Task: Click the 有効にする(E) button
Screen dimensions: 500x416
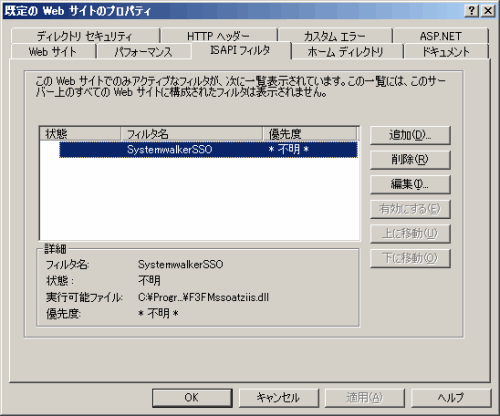Action: coord(410,209)
